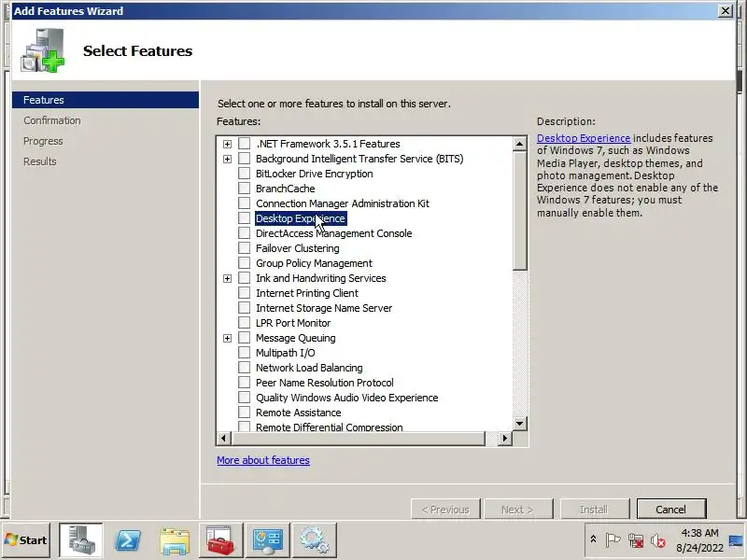747x560 pixels.
Task: Expand the Message Queuing node
Action: pos(227,338)
